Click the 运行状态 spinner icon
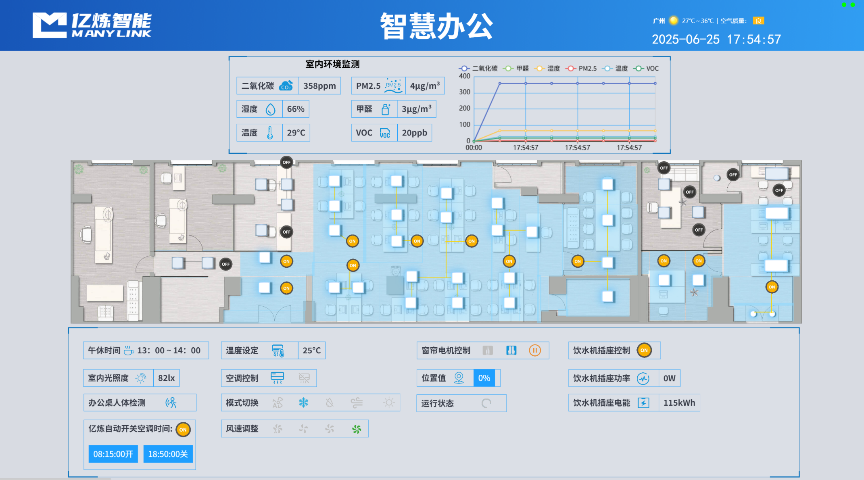864x480 pixels. tap(486, 403)
